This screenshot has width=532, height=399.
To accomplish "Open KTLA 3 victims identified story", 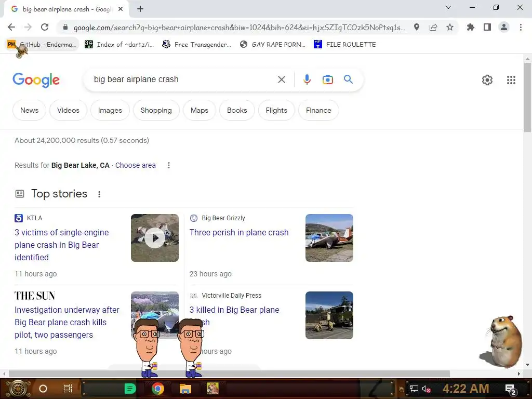I will click(62, 245).
